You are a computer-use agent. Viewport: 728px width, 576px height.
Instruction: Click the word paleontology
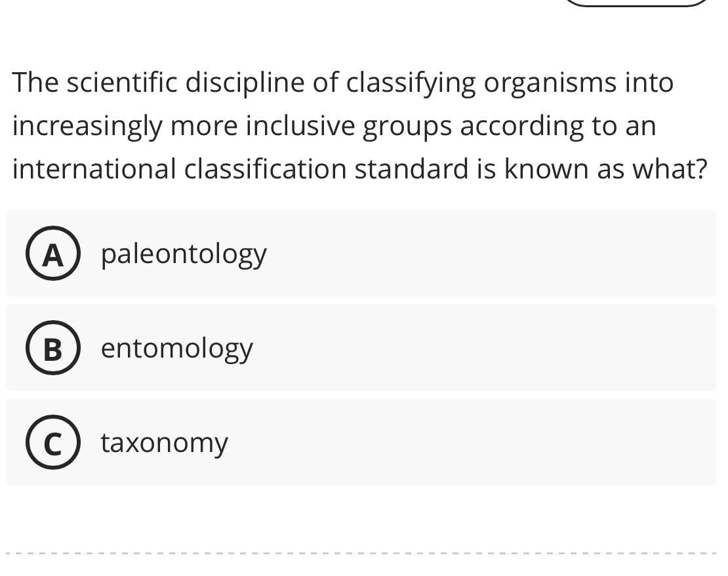click(183, 254)
